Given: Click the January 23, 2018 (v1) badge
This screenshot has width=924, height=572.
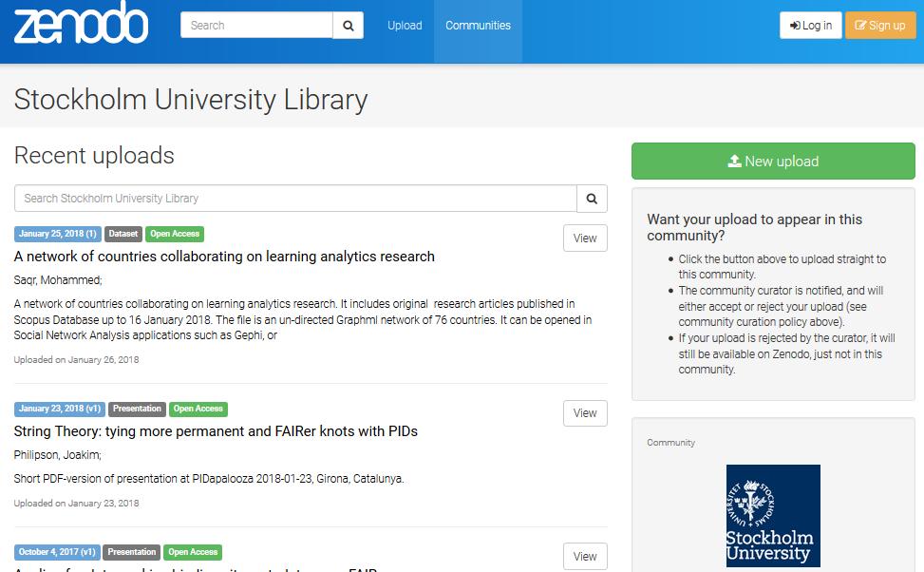Looking at the screenshot, I should tap(60, 409).
